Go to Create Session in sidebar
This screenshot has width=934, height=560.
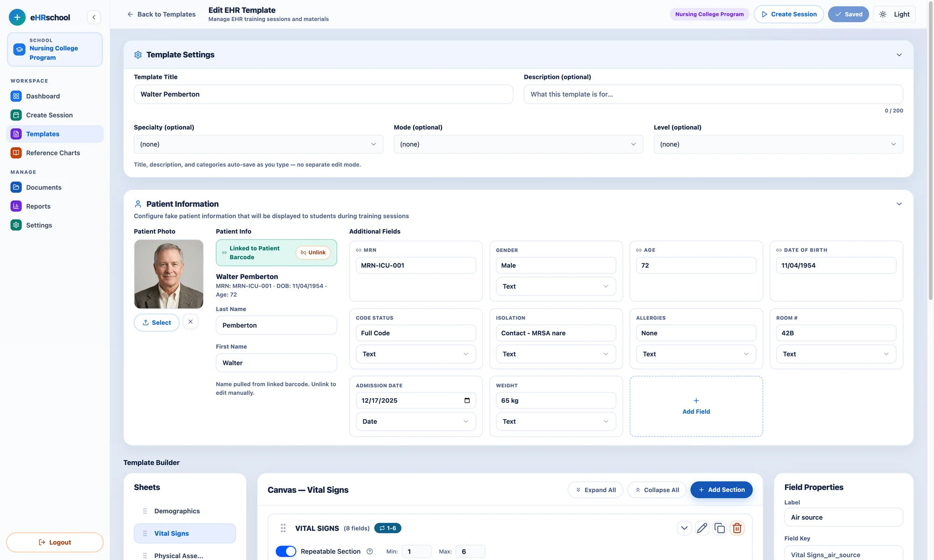[55, 115]
